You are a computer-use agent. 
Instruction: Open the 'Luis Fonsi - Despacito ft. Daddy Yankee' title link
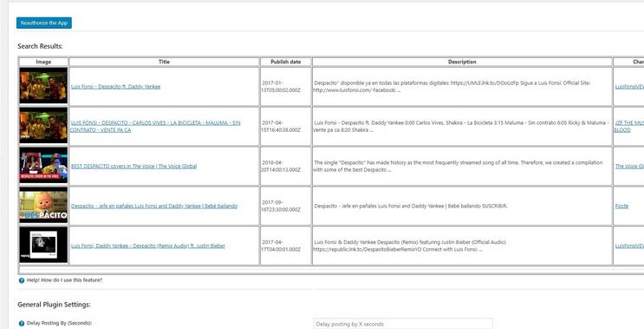point(116,87)
